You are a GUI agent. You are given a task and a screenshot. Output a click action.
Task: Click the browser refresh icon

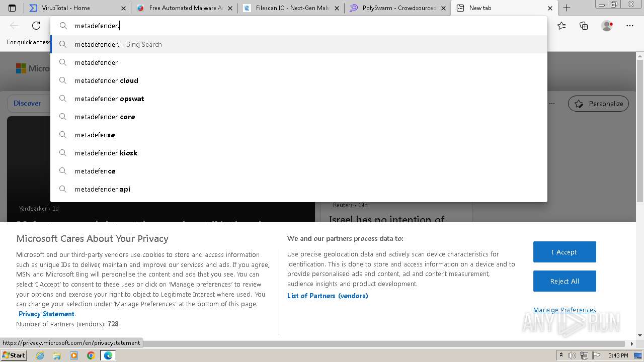(x=36, y=26)
